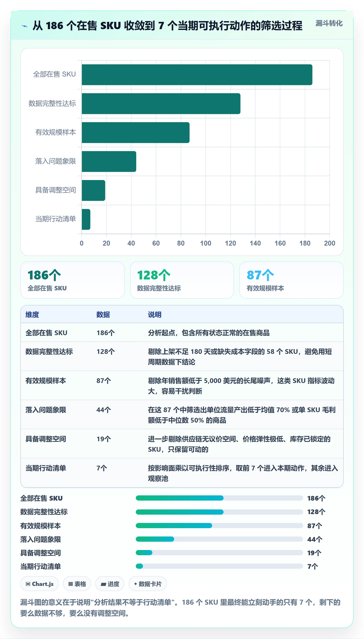Click the chart's 当期行动清单 axis label
This screenshot has height=639, width=364.
(56, 219)
